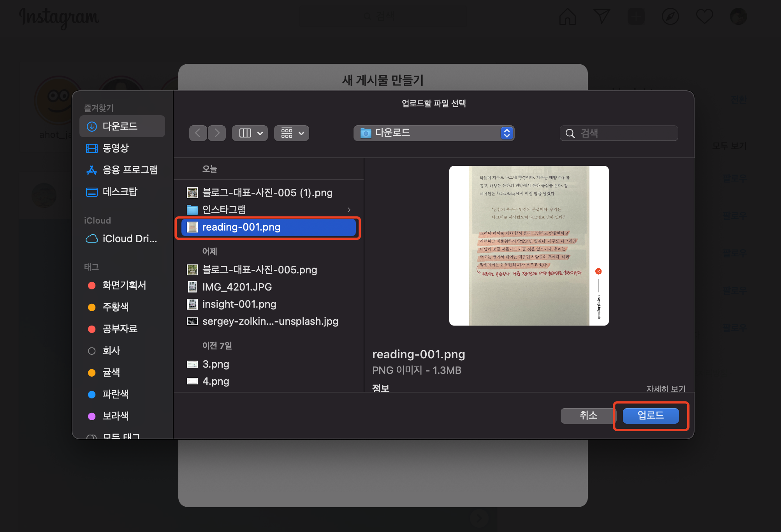Select file IMG_4201.JPG
Viewport: 781px width, 532px height.
[x=269, y=287]
